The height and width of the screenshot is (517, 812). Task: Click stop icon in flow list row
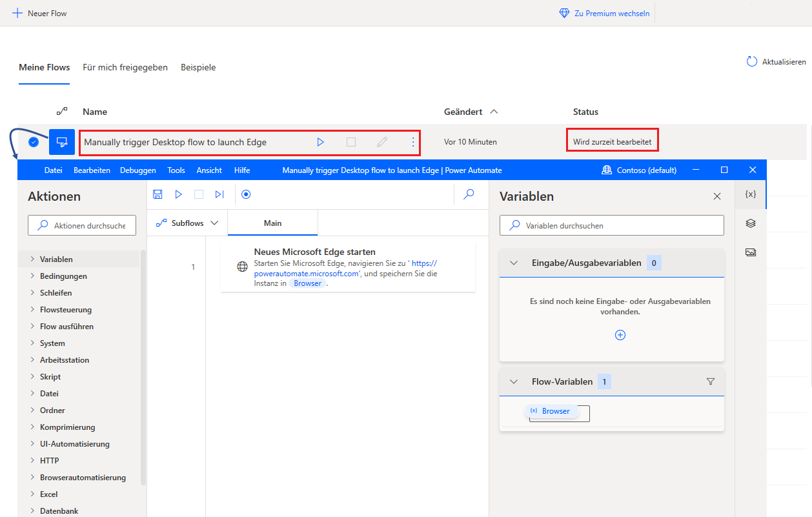351,142
